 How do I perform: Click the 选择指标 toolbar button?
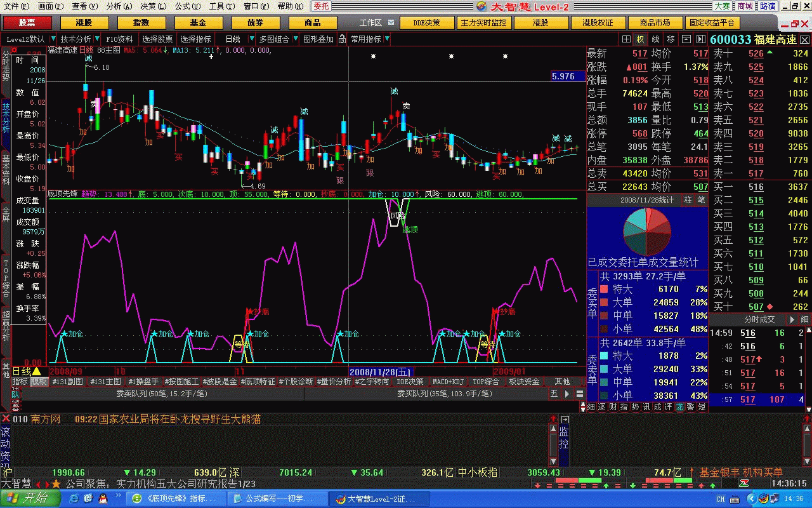(196, 39)
